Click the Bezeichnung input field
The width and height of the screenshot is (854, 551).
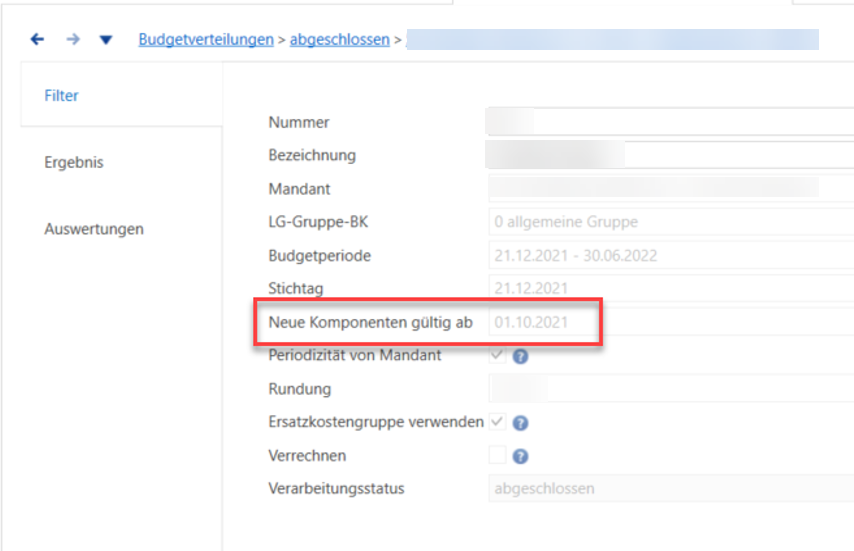coord(671,155)
